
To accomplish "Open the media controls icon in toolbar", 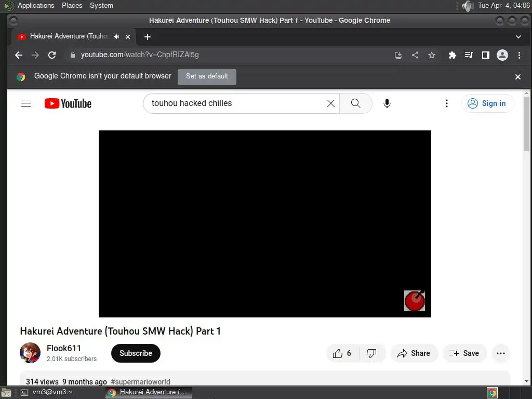I will pyautogui.click(x=469, y=55).
